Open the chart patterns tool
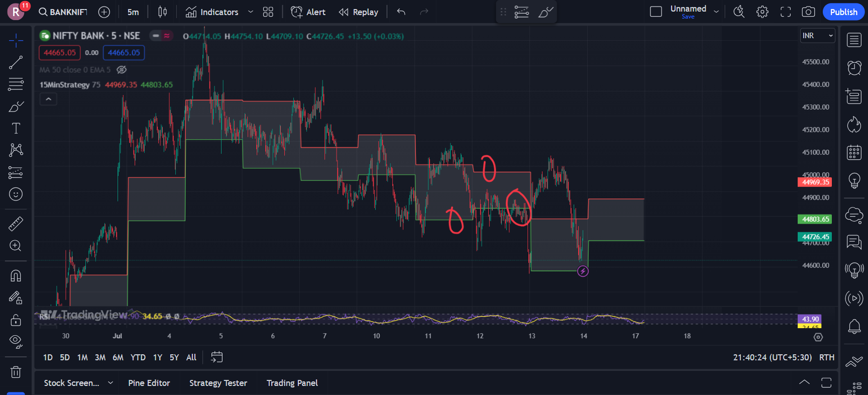This screenshot has height=395, width=868. pos(16,150)
